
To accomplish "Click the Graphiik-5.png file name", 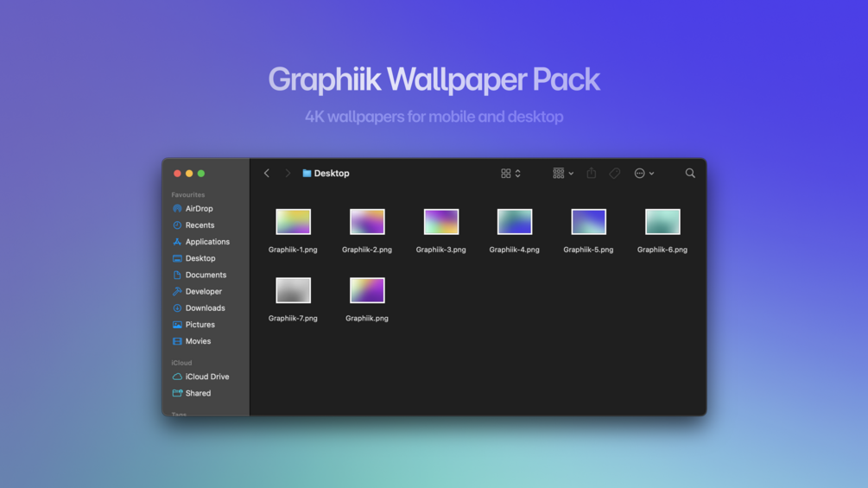I will (588, 250).
